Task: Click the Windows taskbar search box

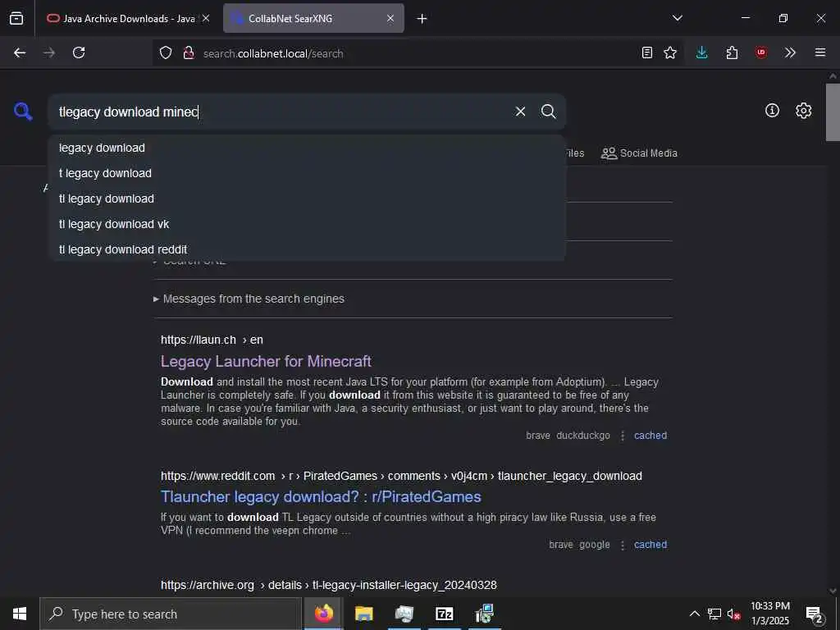Action: tap(171, 614)
